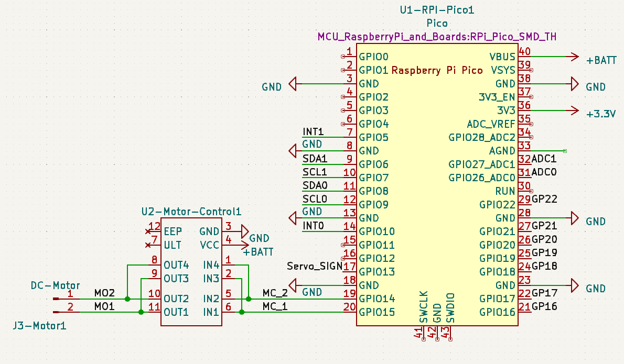Select wire junction dot on MO1 line
The width and height of the screenshot is (624, 364).
141,312
